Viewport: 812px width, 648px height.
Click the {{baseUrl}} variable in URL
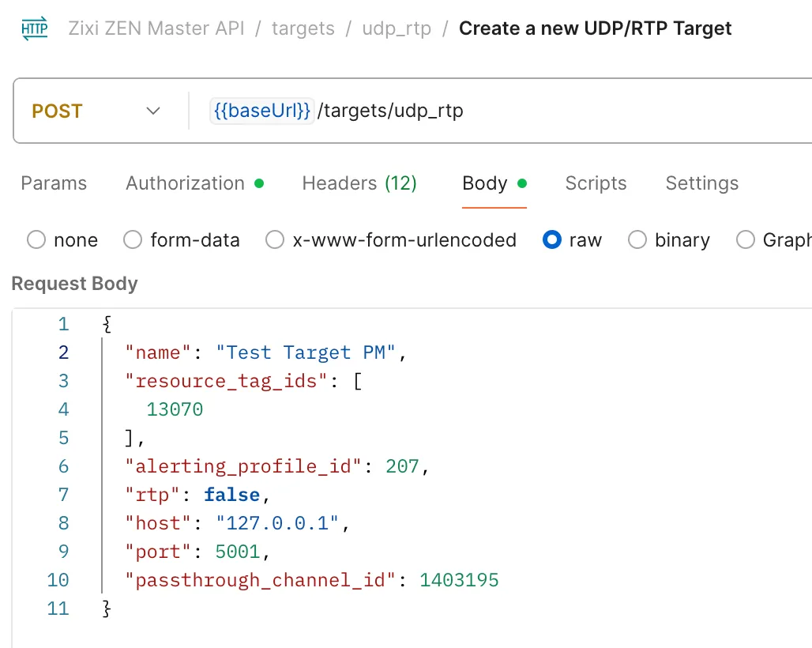point(261,111)
